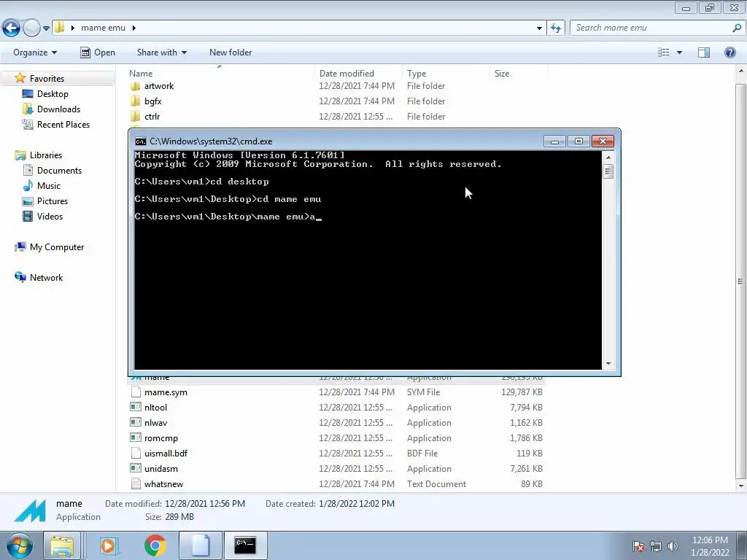Screen dimensions: 747x560
Task: Go back with the Explorer Back arrow
Action: coord(12,28)
